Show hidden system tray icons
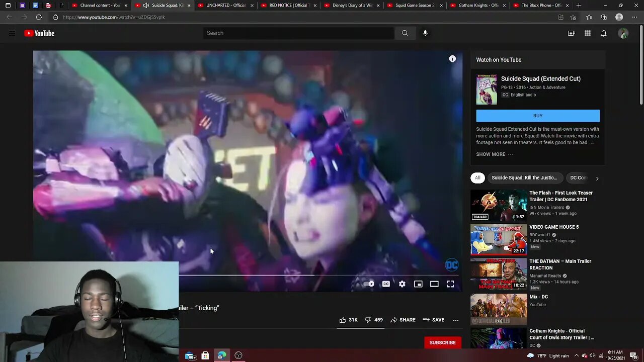 coord(577,356)
